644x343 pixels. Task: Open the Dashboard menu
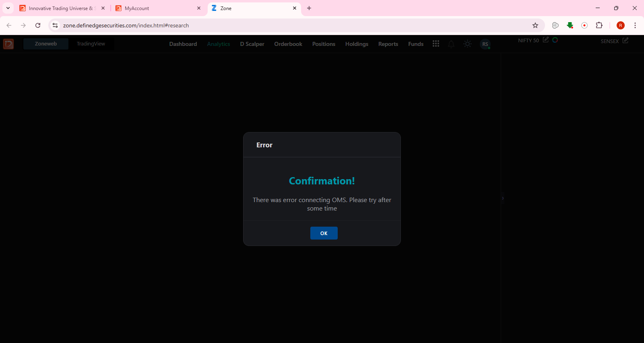[183, 44]
